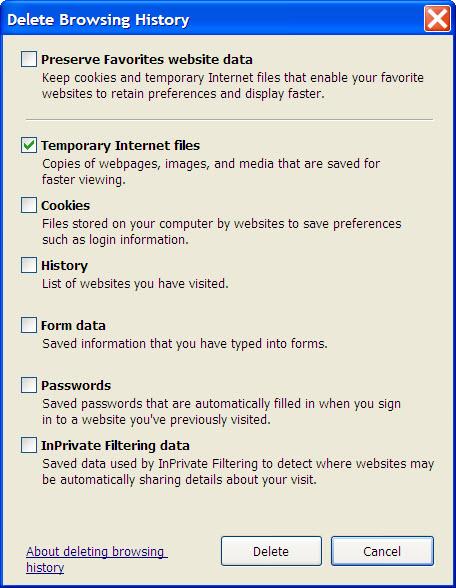Screen dimensions: 456x588
Task: Click the Delete button
Action: click(271, 551)
